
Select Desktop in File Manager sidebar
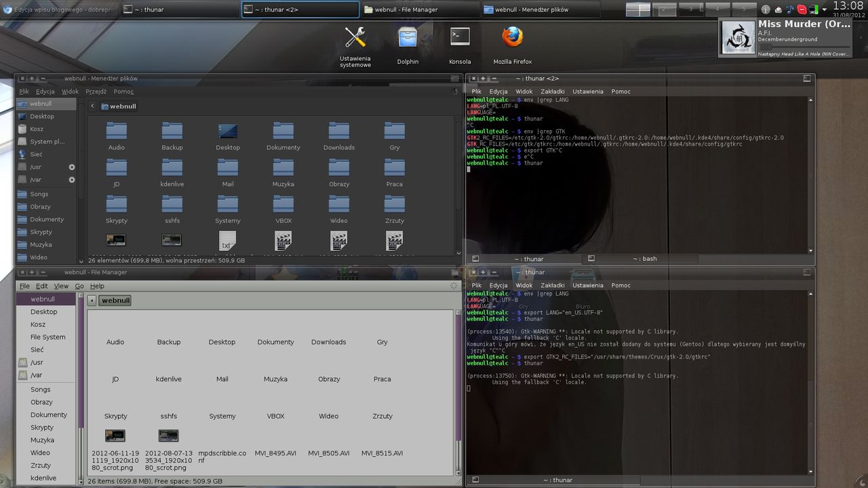47,312
